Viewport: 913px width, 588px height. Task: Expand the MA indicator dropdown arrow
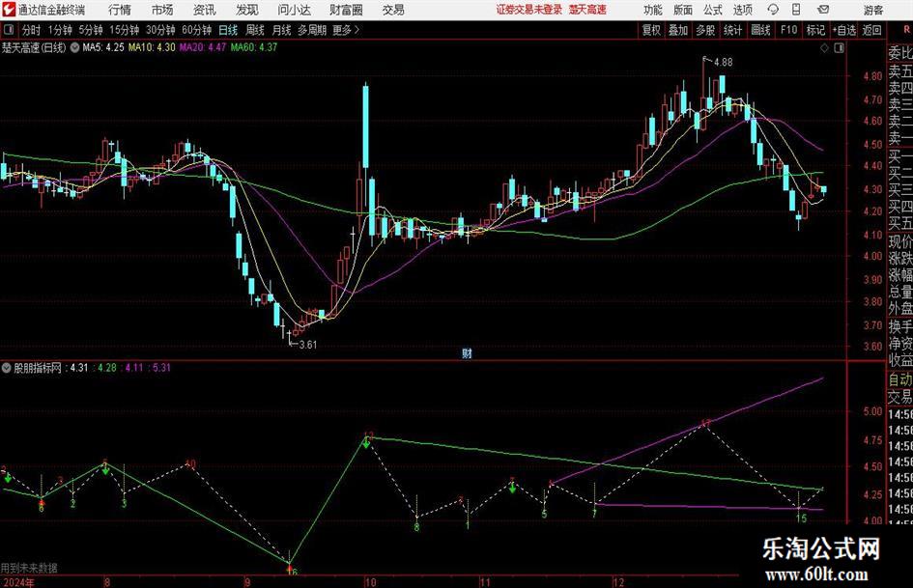(74, 47)
